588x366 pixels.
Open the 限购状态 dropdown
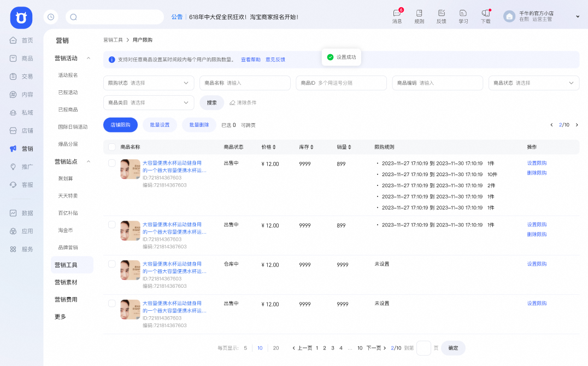pos(149,83)
